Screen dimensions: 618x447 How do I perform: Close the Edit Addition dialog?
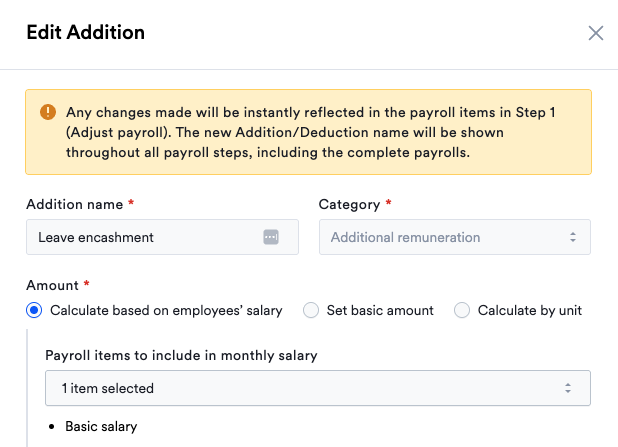point(596,33)
